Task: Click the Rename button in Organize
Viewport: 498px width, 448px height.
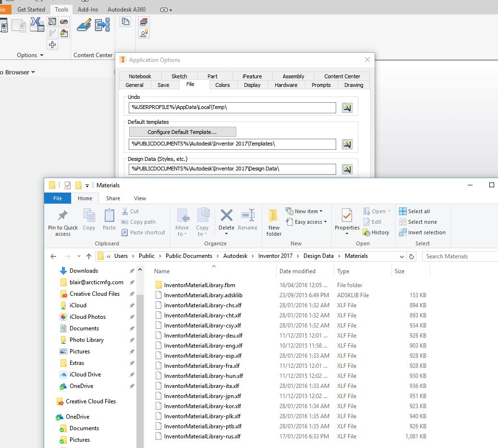Action: click(247, 219)
